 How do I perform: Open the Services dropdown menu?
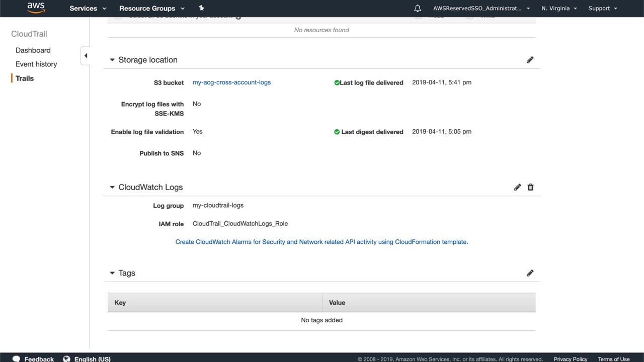point(88,8)
